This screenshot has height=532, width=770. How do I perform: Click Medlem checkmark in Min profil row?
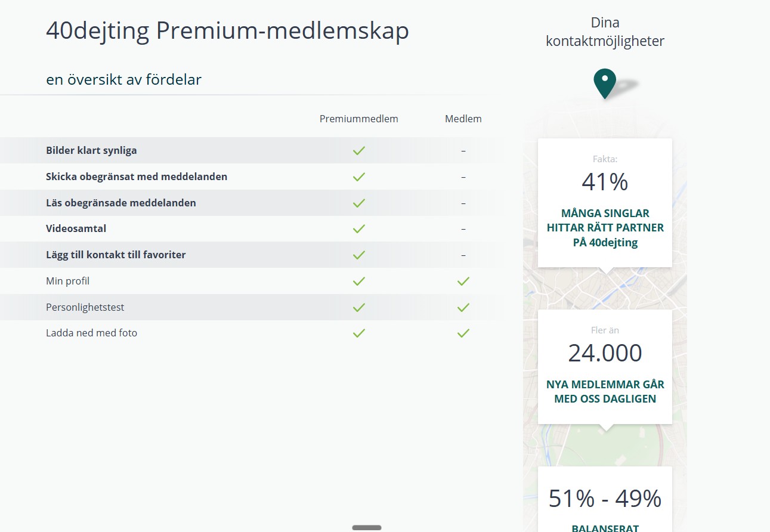[x=463, y=281]
